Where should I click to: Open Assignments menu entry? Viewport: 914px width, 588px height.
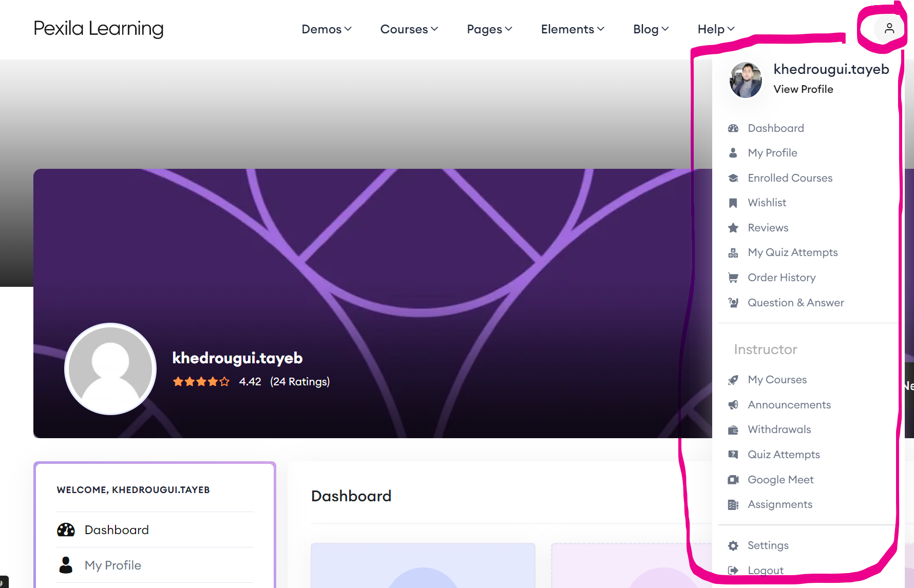click(x=779, y=504)
